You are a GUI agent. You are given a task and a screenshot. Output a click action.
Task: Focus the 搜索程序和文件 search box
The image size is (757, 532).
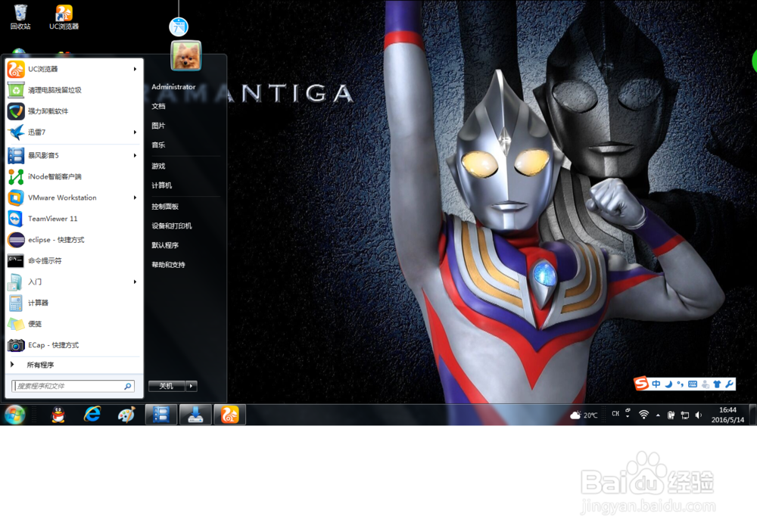73,386
